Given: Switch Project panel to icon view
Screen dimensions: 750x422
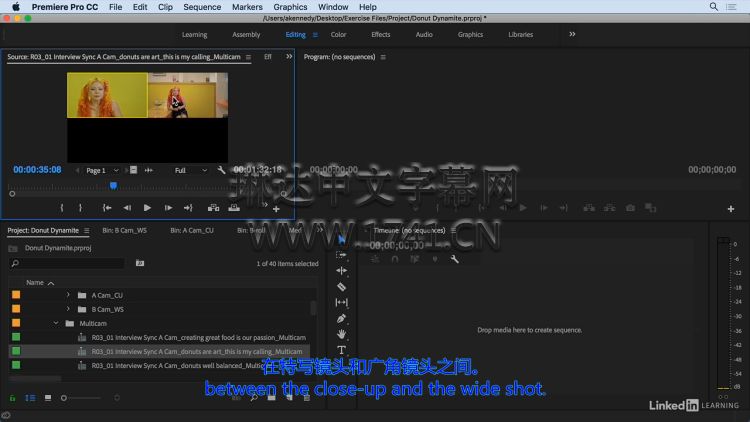Looking at the screenshot, I should (48, 398).
